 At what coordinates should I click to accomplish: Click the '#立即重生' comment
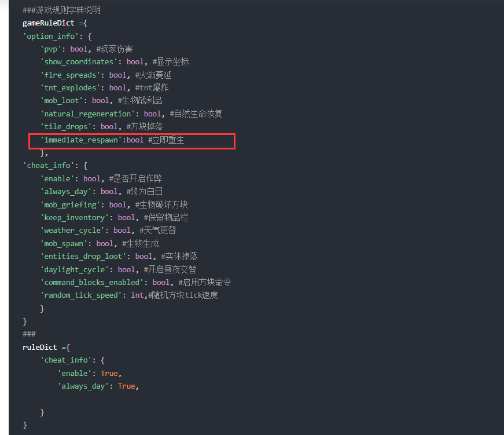[x=166, y=140]
